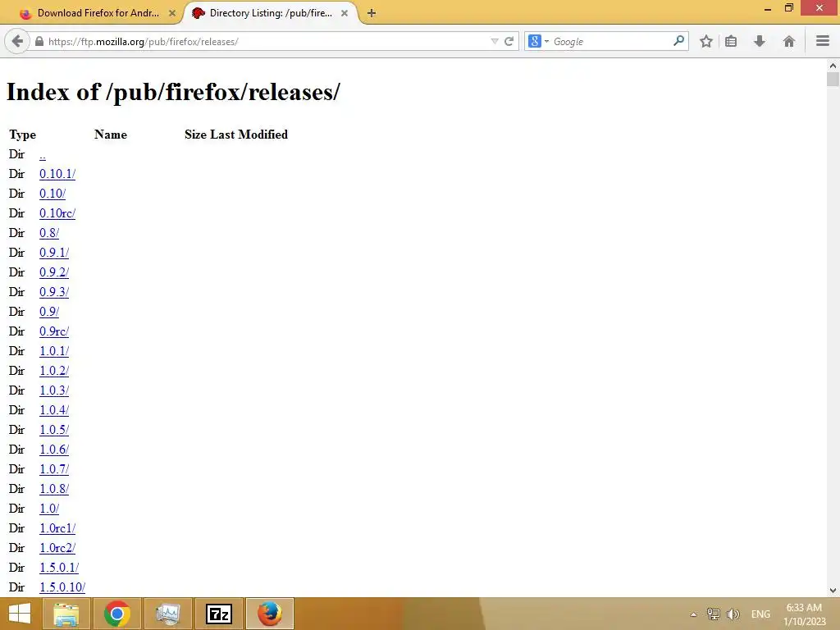Click the vertical scrollbar thumb
This screenshot has width=840, height=630.
(x=833, y=80)
